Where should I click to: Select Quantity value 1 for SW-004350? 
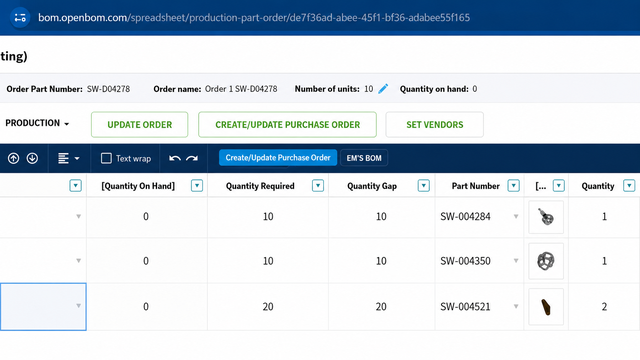point(604,261)
